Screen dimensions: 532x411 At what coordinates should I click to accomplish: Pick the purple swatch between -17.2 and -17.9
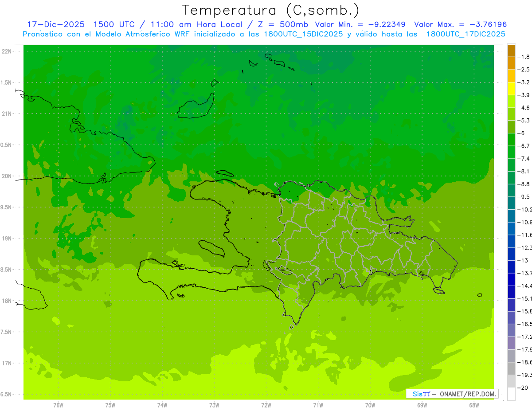[511, 343]
